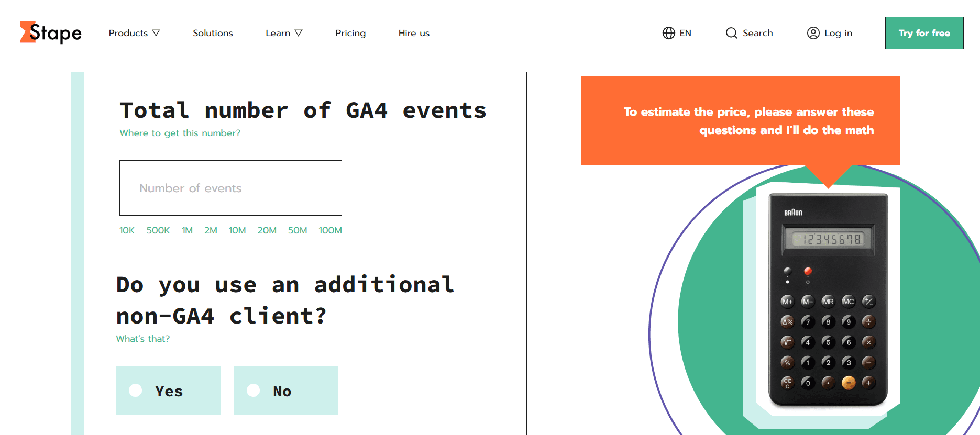Expand the Products dropdown arrow
This screenshot has width=980, height=435.
click(x=156, y=33)
